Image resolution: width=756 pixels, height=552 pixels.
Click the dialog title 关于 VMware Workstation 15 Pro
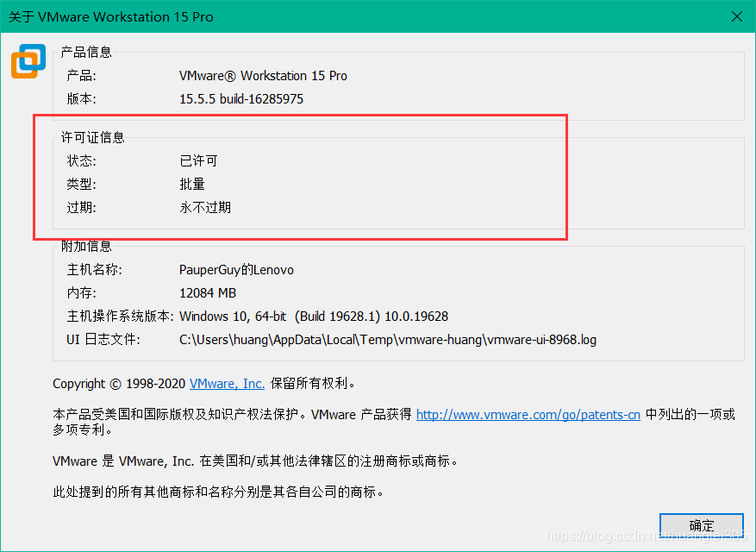click(110, 16)
